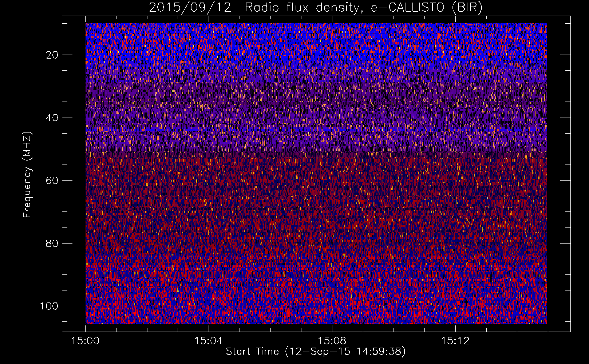
Task: Click the 'Start Time (12-Sep-15 14:59:38)' label
Action: click(316, 352)
